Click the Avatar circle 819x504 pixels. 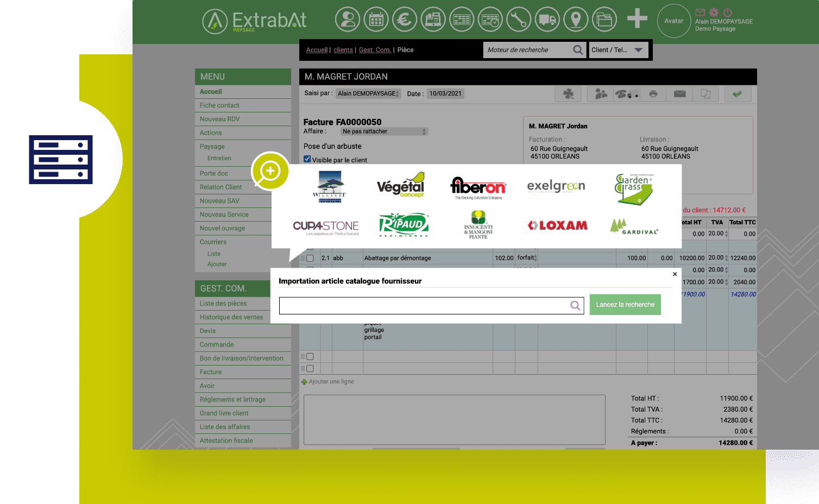tap(674, 21)
